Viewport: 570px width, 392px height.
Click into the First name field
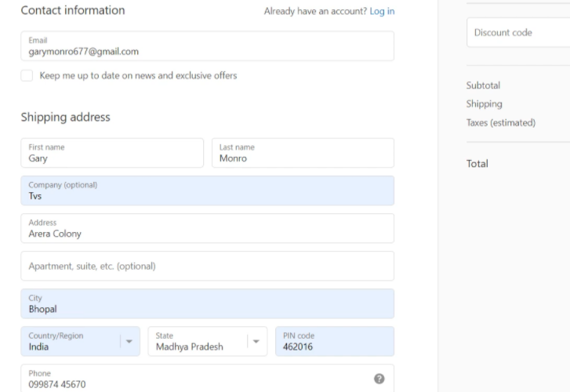(x=111, y=152)
